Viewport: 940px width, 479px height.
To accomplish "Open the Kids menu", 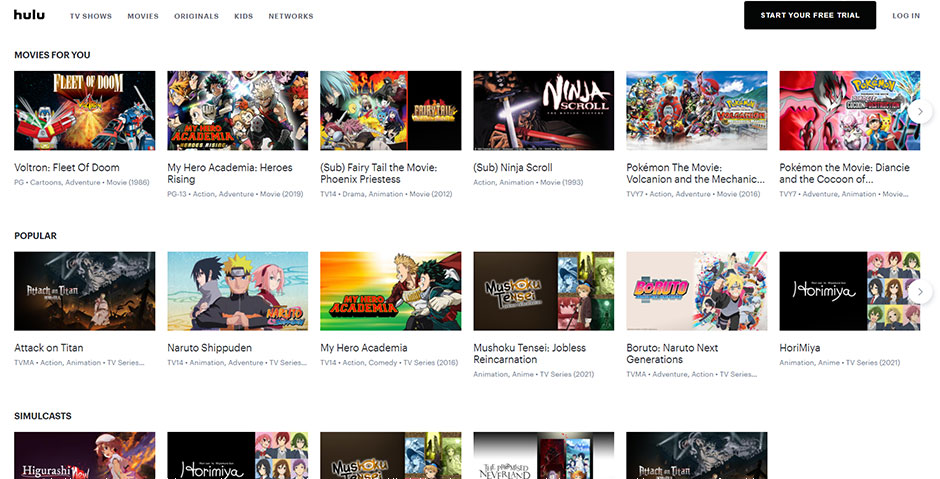I will click(243, 16).
